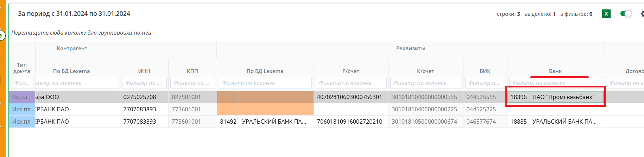Select the Вх.пл document type cell
This screenshot has height=157, width=644.
pyautogui.click(x=20, y=97)
